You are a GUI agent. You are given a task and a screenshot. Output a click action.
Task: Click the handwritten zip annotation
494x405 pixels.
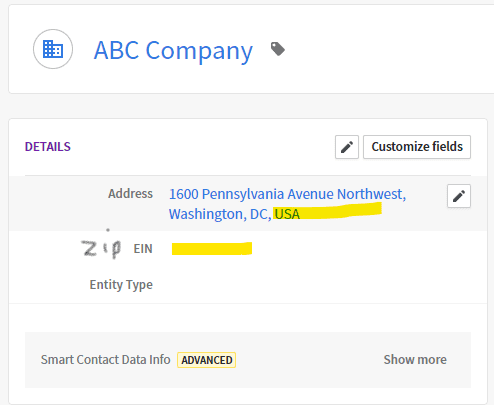click(x=101, y=248)
